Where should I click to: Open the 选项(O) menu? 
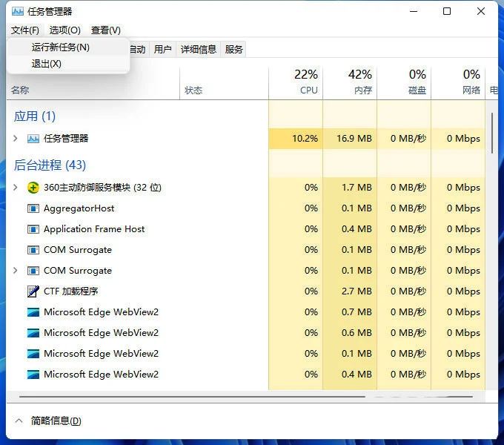coord(65,30)
